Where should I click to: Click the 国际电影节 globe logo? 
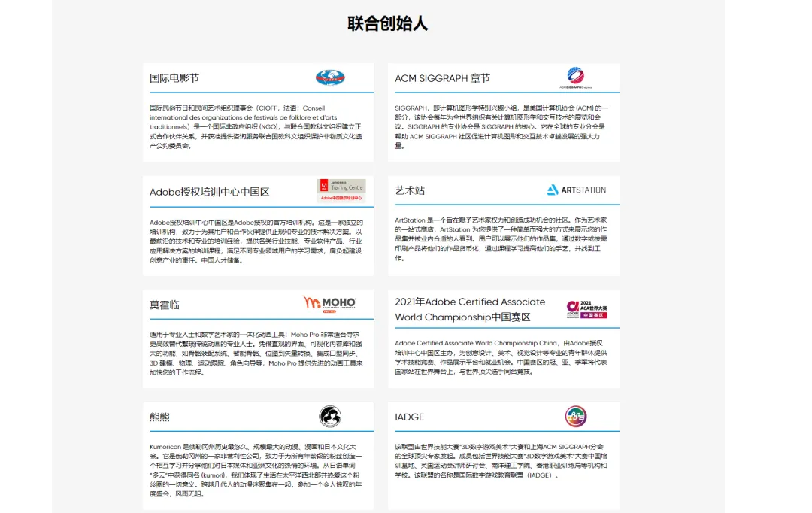(x=330, y=77)
